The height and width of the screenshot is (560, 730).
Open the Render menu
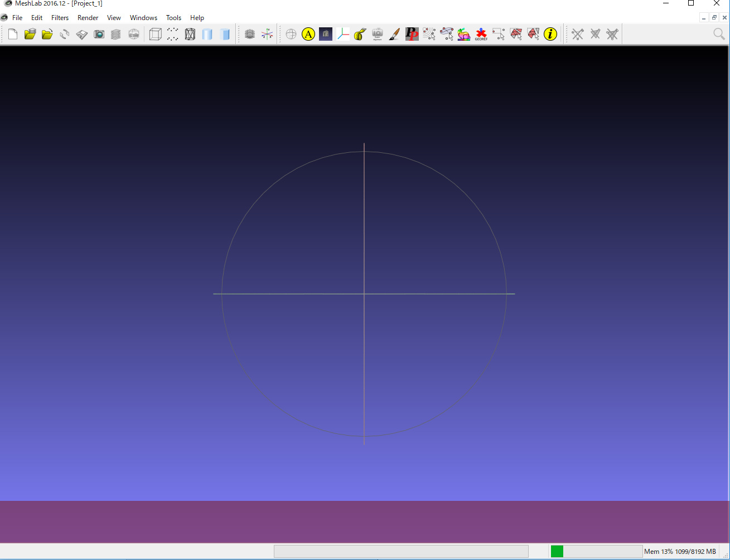click(88, 18)
